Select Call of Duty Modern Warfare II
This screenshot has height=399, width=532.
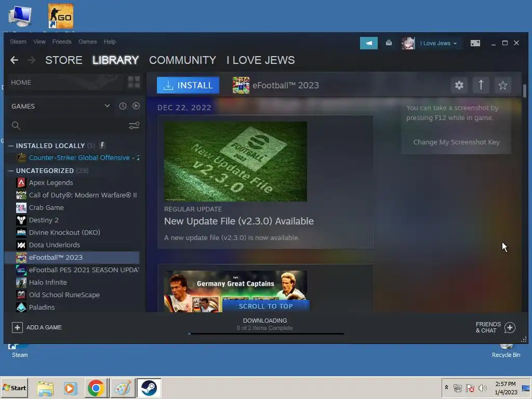[83, 195]
